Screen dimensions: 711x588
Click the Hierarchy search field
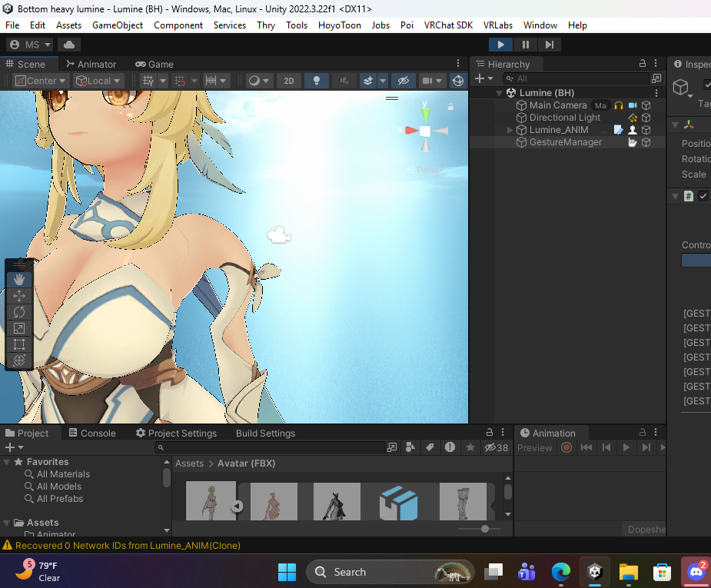(576, 78)
